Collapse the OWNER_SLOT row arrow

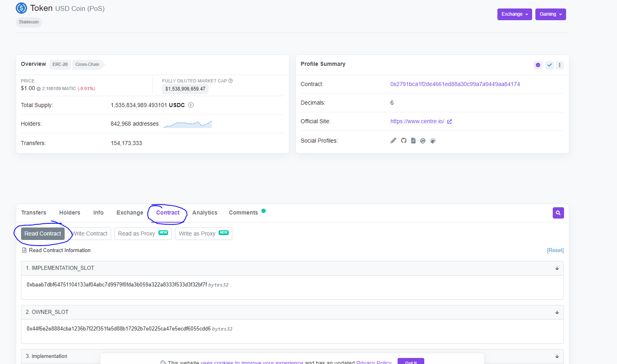coord(557,312)
